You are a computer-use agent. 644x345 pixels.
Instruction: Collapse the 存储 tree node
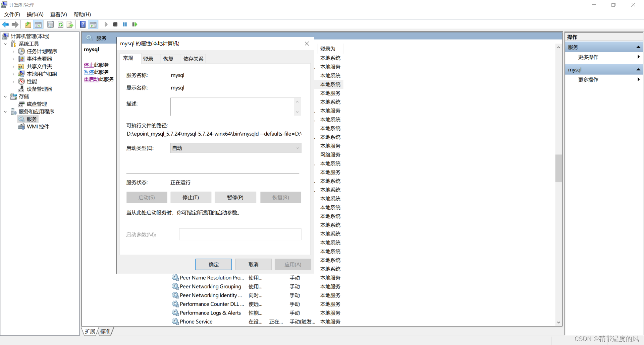click(5, 97)
